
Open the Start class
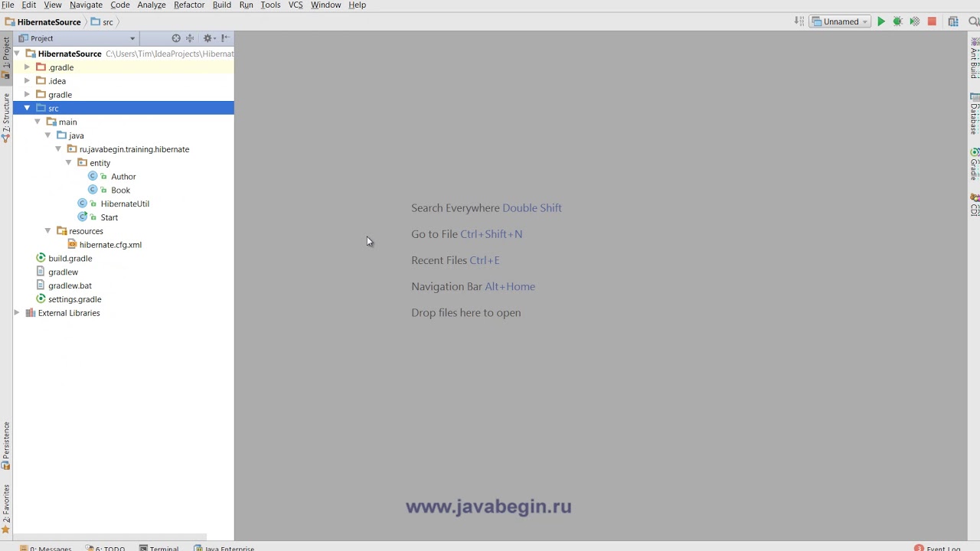pyautogui.click(x=109, y=218)
